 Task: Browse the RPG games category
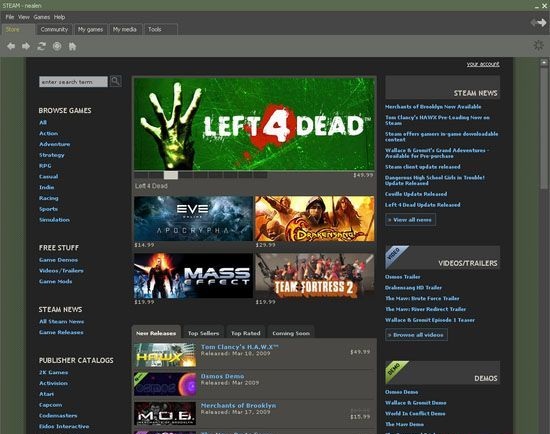[45, 166]
